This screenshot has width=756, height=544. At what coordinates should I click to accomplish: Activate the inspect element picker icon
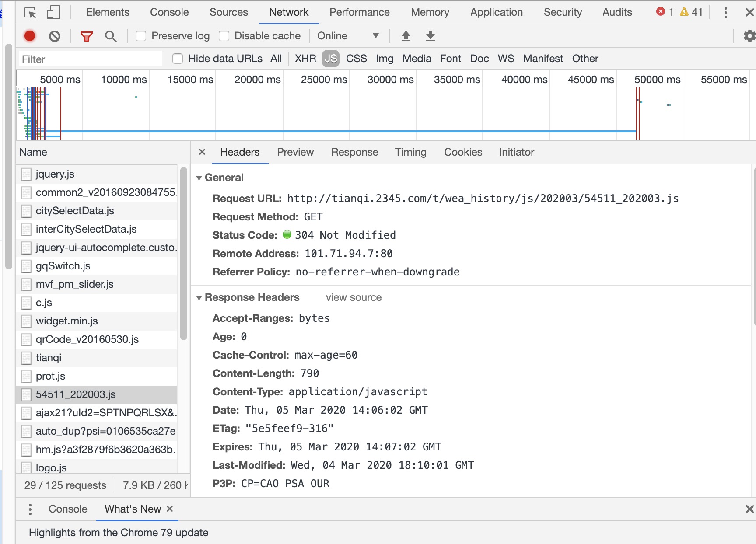[x=30, y=13]
